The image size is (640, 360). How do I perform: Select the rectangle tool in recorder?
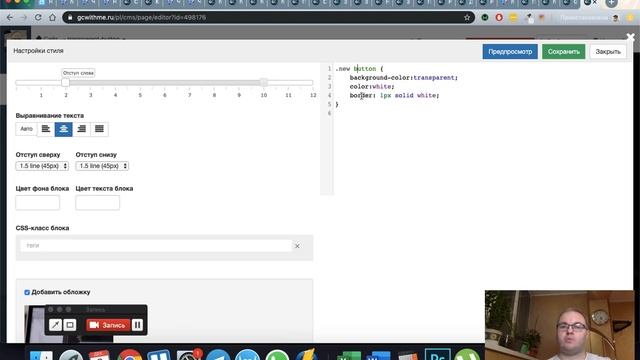coord(70,325)
